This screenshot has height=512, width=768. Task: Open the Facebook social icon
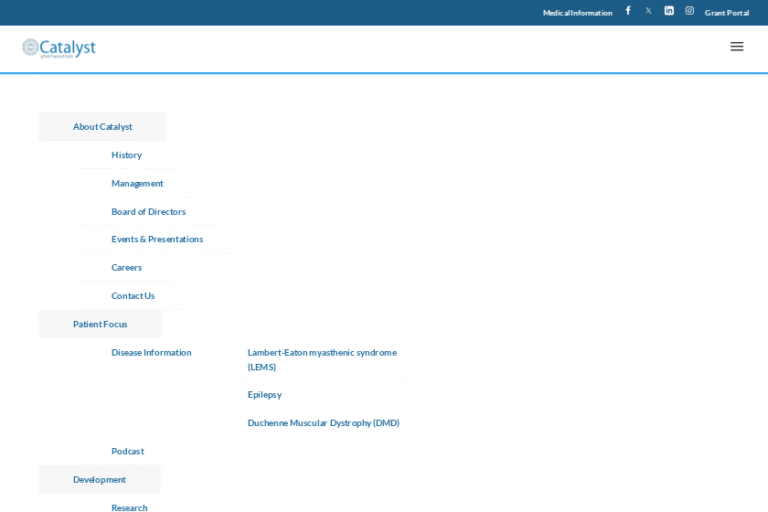pos(628,11)
